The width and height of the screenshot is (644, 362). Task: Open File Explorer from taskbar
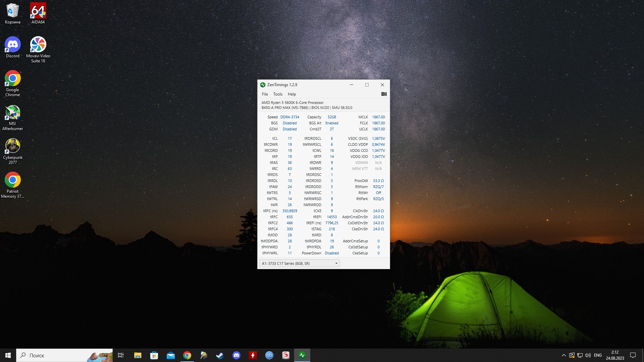[x=138, y=355]
